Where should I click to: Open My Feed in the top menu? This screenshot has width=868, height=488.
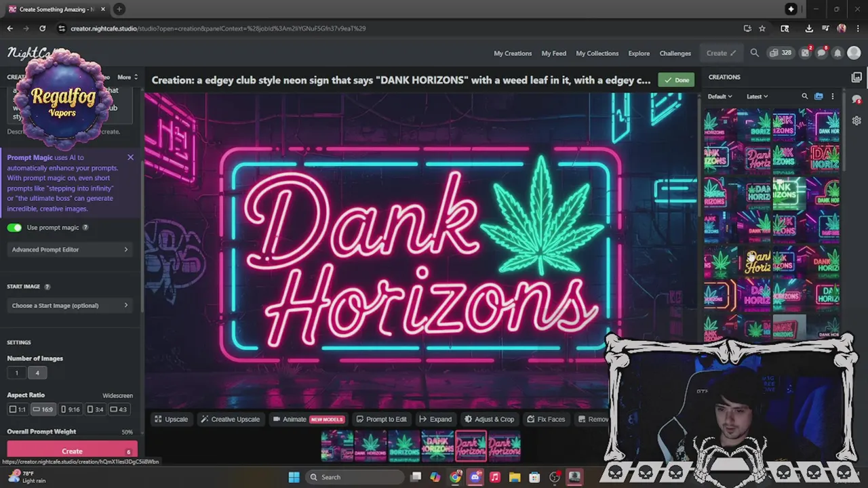(x=553, y=53)
